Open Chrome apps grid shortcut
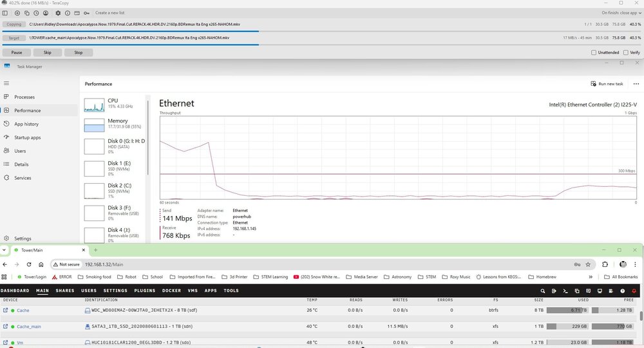The image size is (644, 348). 4,277
